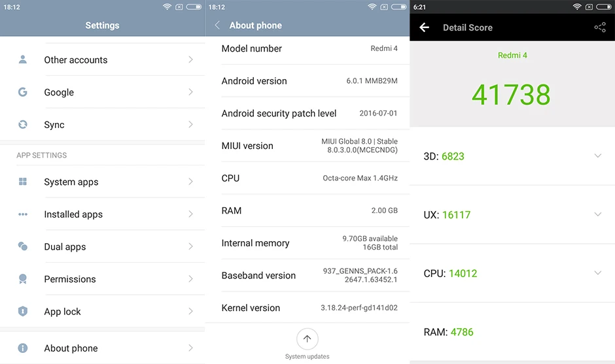
Task: Tap the Android version row
Action: point(307,81)
